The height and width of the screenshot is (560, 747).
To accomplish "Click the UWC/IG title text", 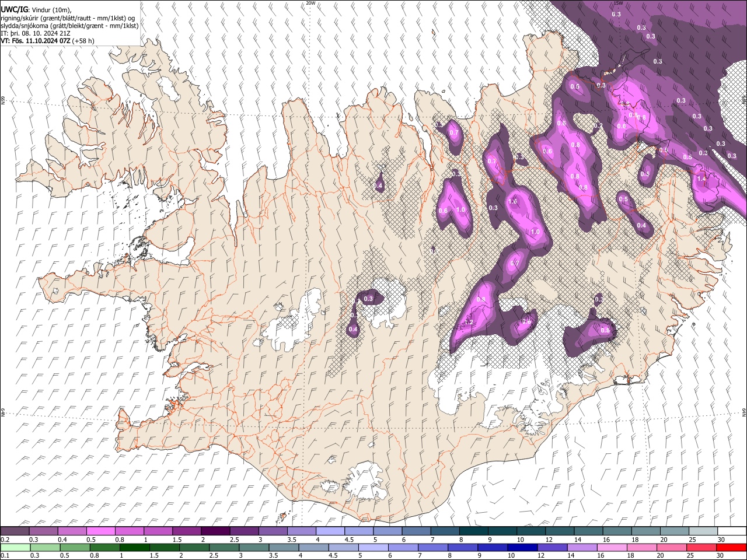I will [14, 10].
